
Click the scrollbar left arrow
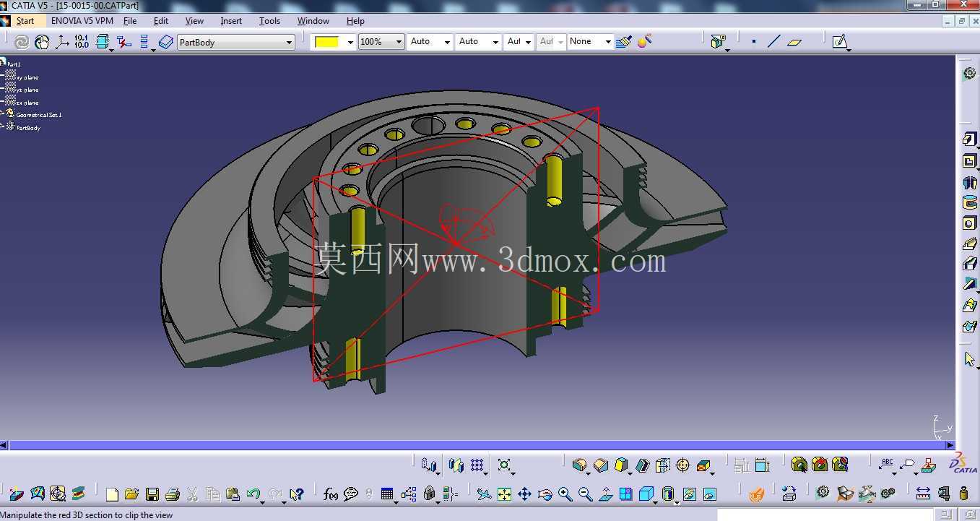pos(4,445)
